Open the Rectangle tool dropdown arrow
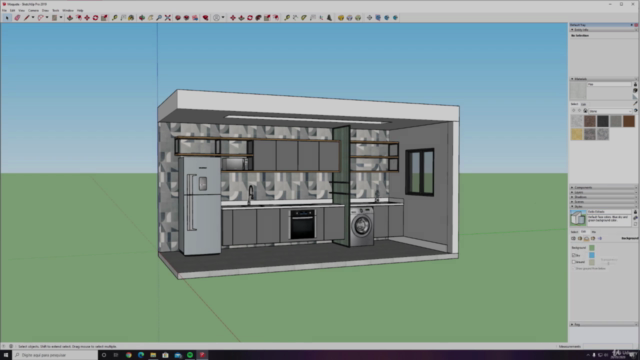Screen dimensions: 640x360 coord(61,18)
